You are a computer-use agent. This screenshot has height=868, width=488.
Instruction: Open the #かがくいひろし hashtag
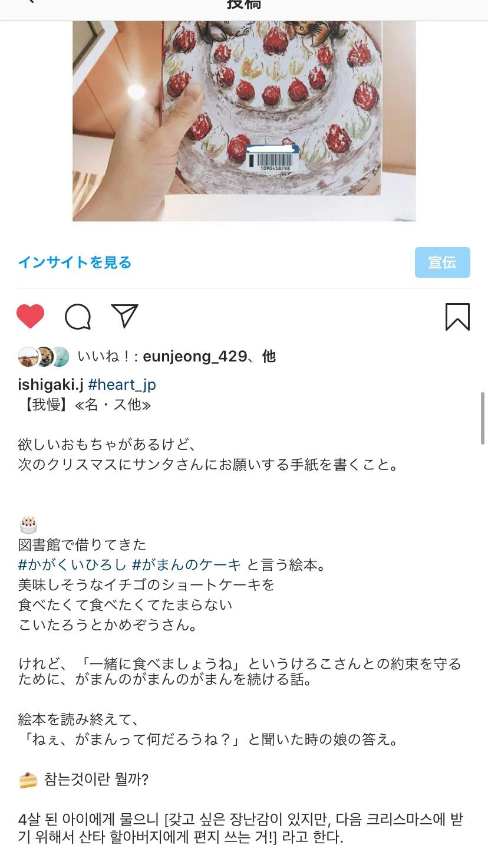tap(72, 565)
